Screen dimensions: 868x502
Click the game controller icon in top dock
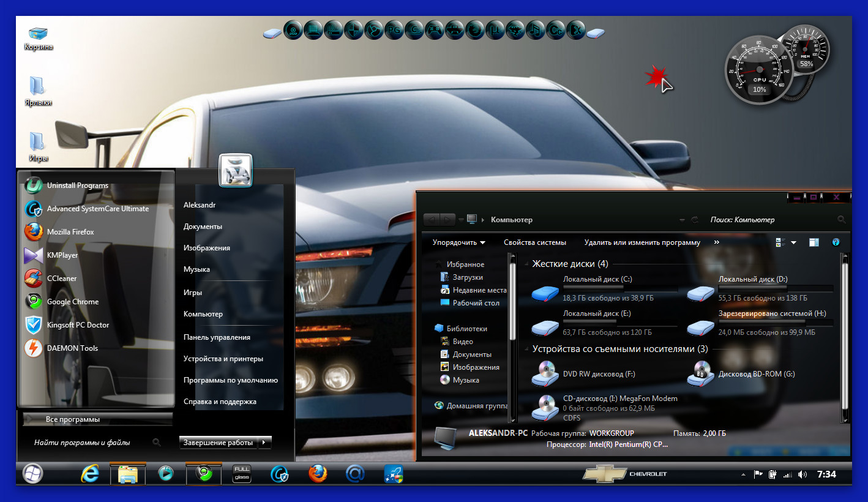(x=435, y=30)
